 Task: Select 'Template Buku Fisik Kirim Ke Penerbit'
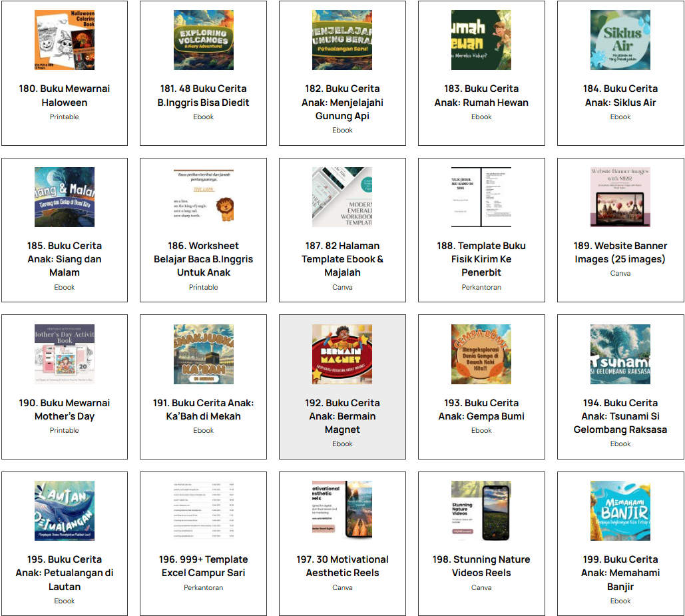click(481, 259)
